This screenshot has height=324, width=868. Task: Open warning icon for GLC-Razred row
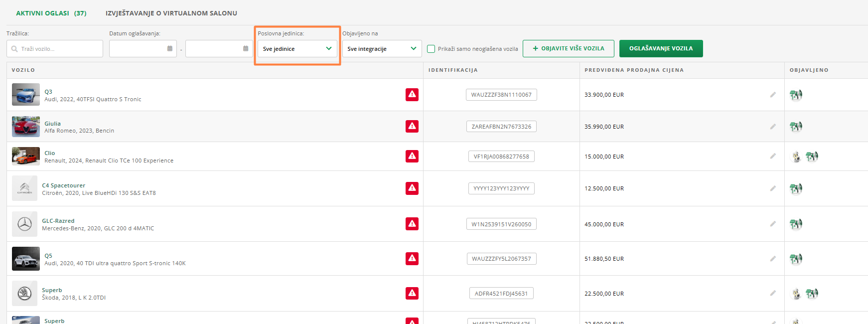pos(412,224)
